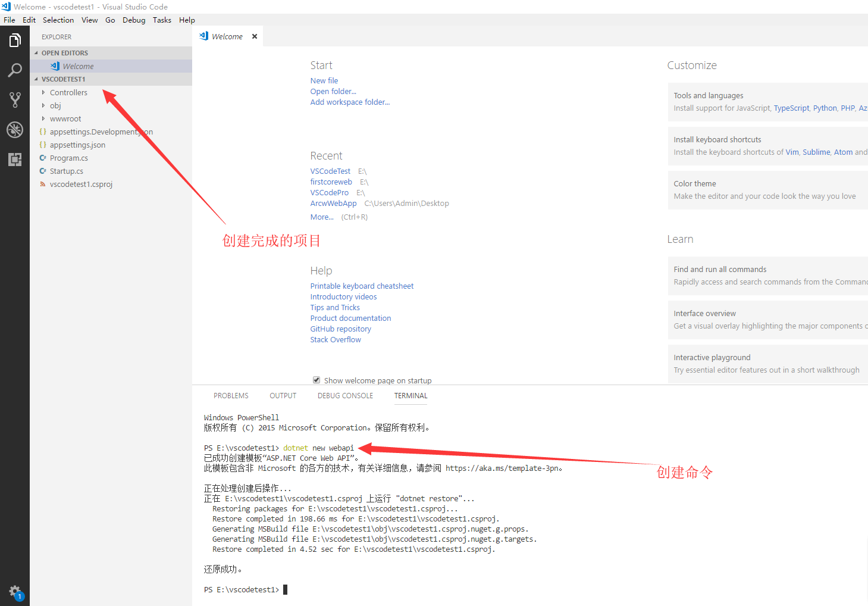Open the Tasks menu

coord(162,20)
